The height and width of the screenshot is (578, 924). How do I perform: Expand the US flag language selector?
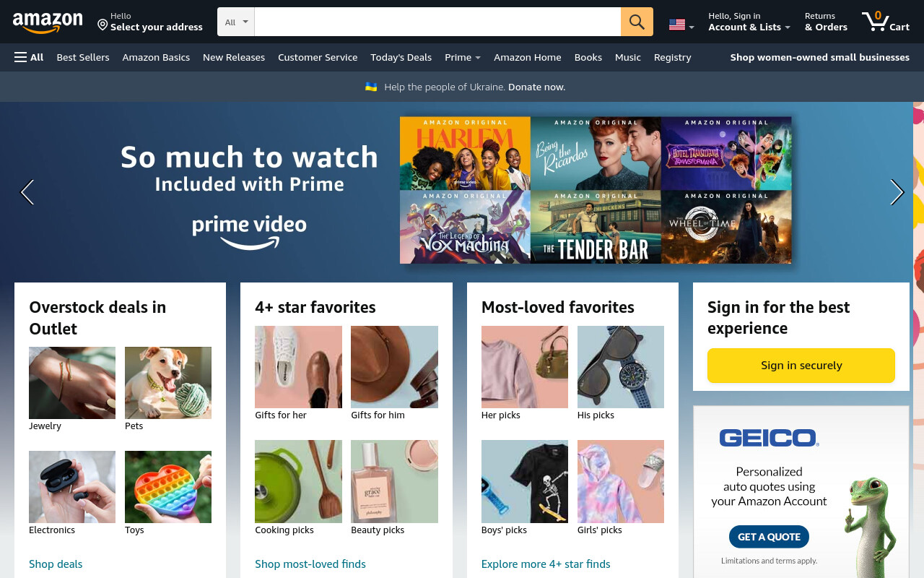click(x=681, y=25)
